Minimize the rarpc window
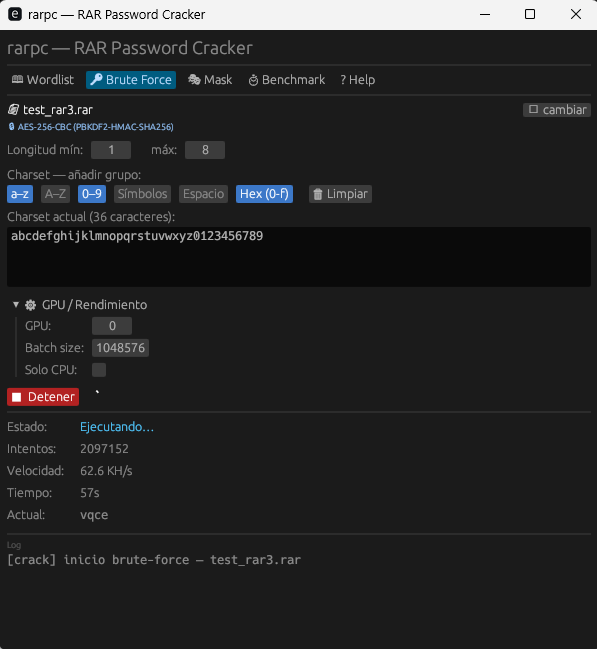 485,14
